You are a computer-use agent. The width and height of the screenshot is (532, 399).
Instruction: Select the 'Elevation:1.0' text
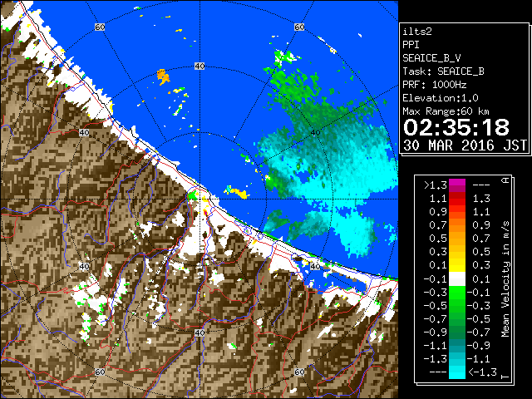click(x=441, y=98)
